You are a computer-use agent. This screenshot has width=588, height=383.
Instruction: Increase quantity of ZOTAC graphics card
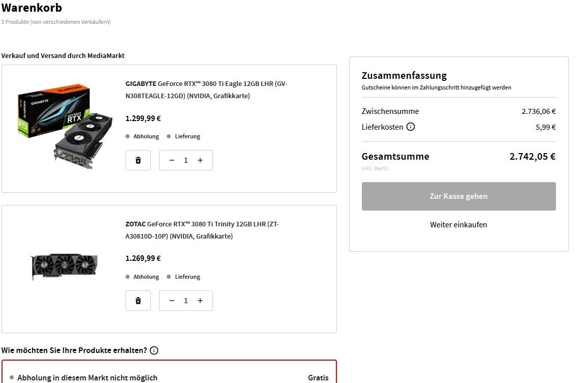pos(200,301)
